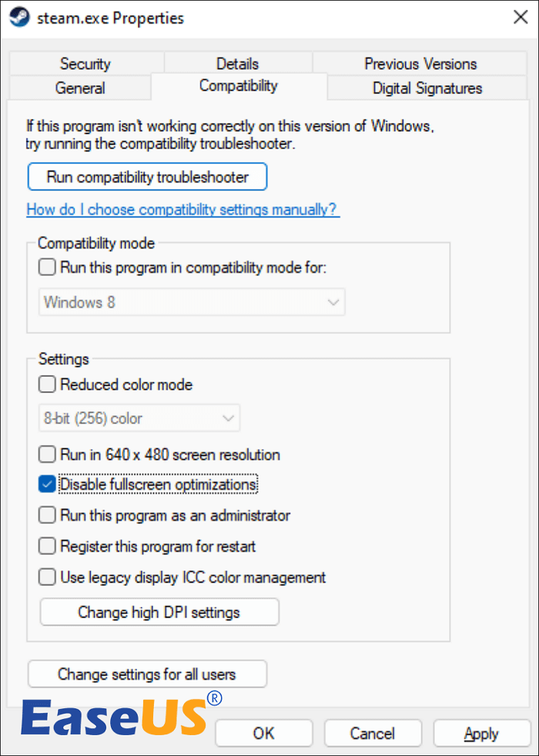Select the Previous Versions tab

(420, 64)
